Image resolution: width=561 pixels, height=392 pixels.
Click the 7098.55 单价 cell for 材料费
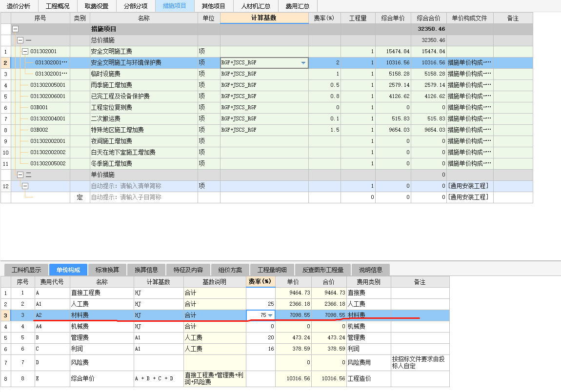coord(293,315)
